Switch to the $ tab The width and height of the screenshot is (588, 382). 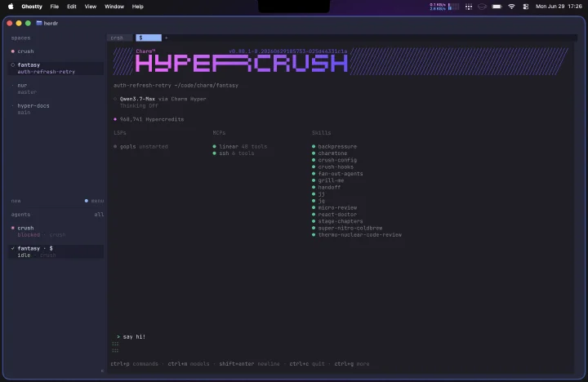(149, 38)
